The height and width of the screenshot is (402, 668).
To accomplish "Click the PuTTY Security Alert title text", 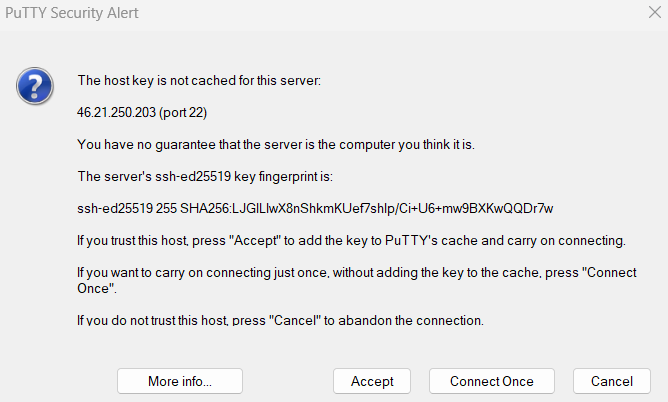I will [x=70, y=13].
